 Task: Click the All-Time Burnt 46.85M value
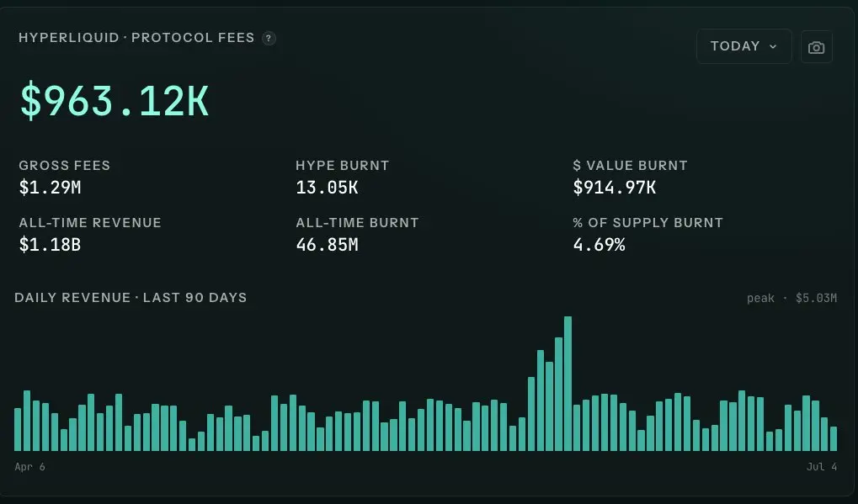pyautogui.click(x=327, y=244)
